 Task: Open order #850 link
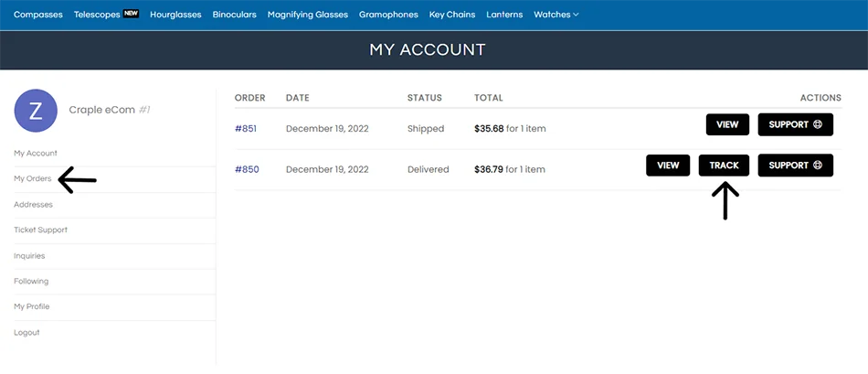[247, 169]
